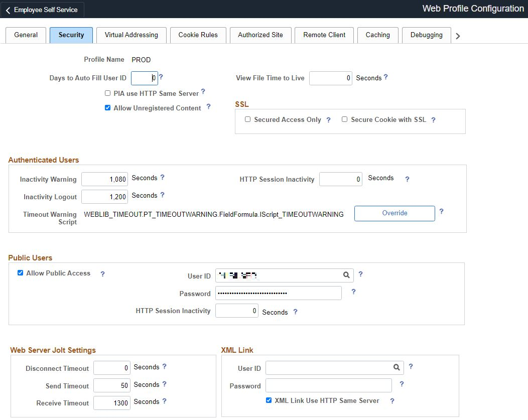Viewport: 528px width, 420px height.
Task: Open help for Inactivity Warning
Action: (162, 177)
